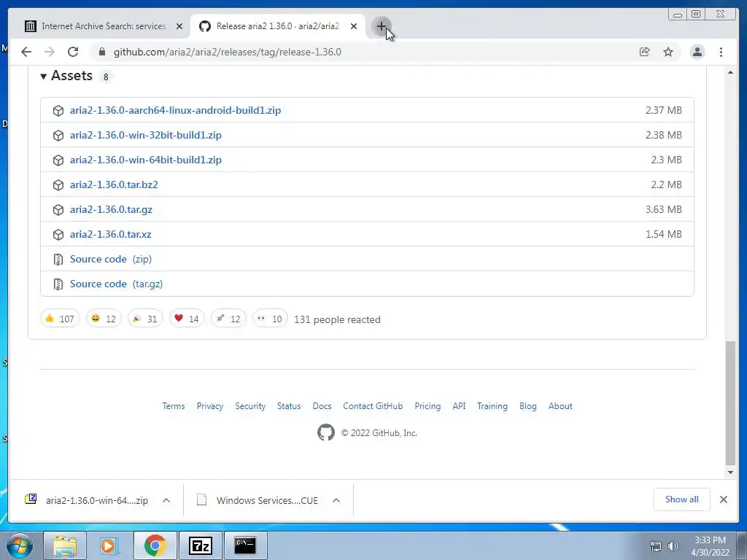
Task: Open a new browser tab
Action: tap(381, 26)
